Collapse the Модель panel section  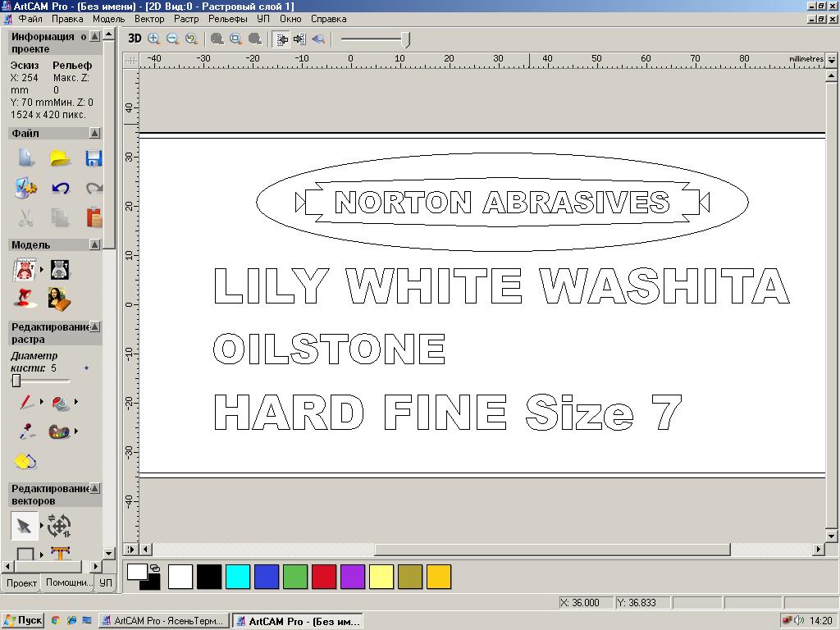coord(95,244)
